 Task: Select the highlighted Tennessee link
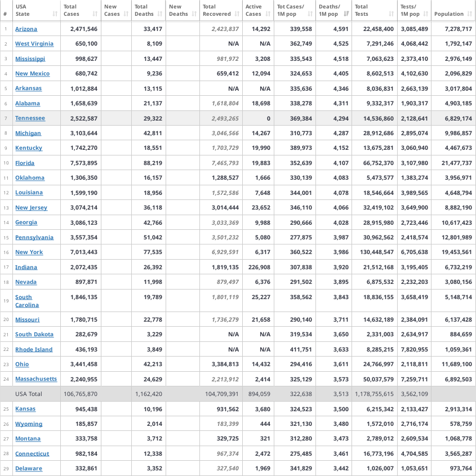pos(30,118)
